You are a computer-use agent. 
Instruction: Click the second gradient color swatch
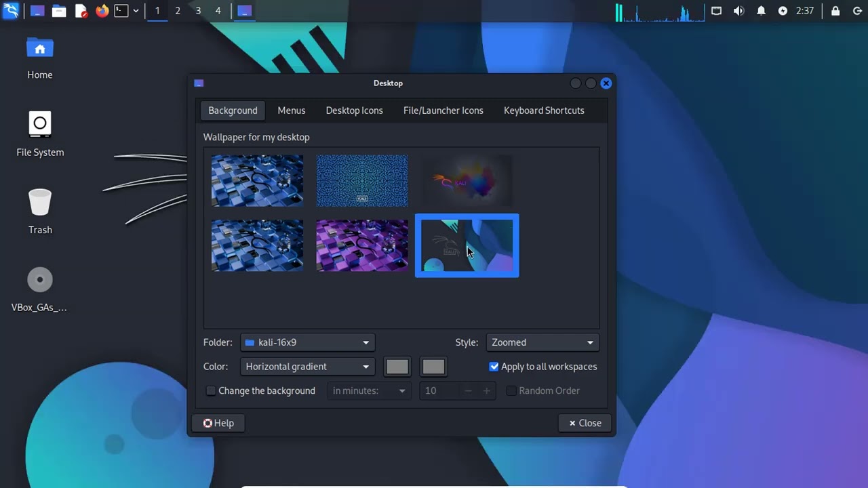coord(433,367)
